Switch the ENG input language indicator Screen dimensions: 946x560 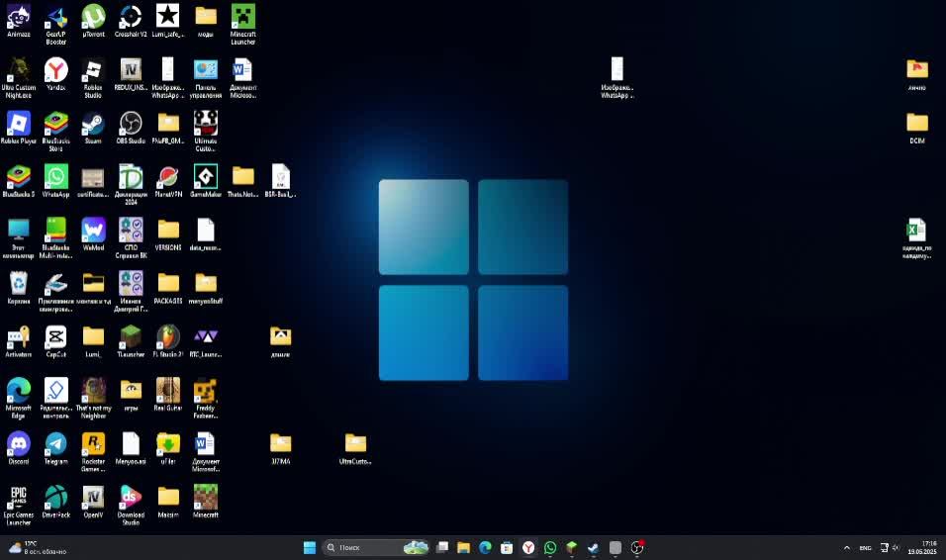(865, 548)
